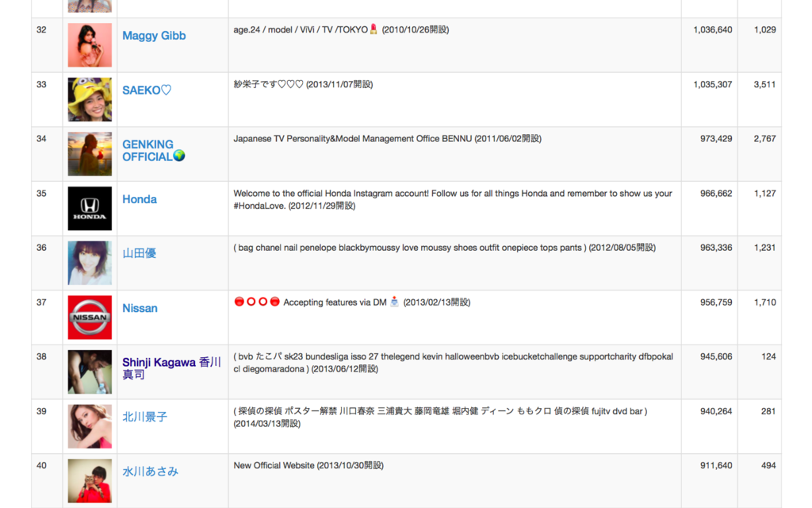Click the 'New Official Website' description
The image size is (812, 508).
pos(308,465)
